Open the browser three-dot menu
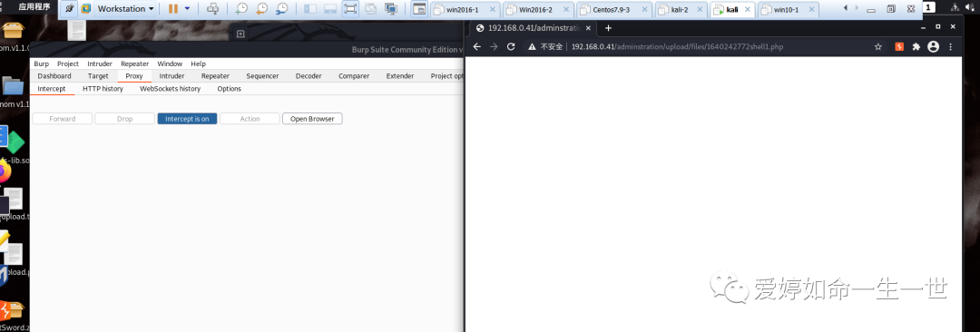The height and width of the screenshot is (332, 980). click(x=951, y=47)
